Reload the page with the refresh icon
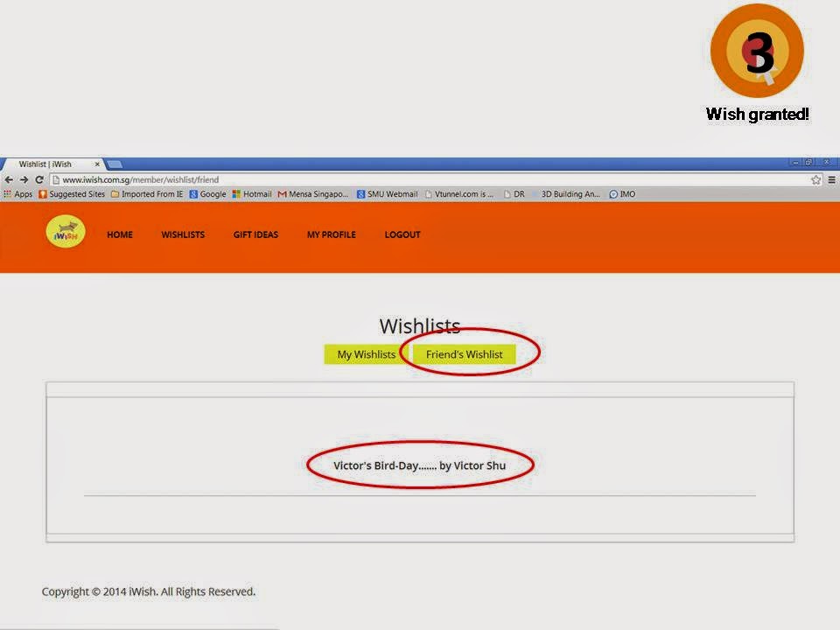This screenshot has height=630, width=840. tap(38, 178)
